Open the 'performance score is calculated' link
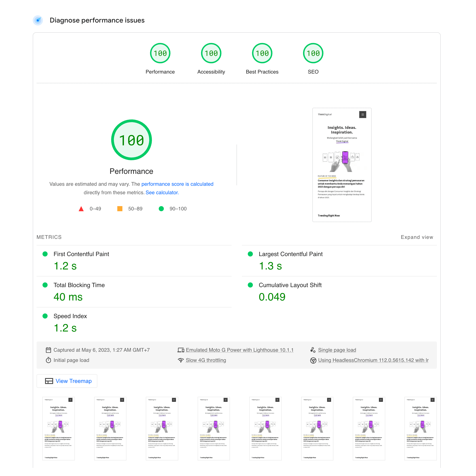Viewport: 476px width, 476px height. click(177, 184)
